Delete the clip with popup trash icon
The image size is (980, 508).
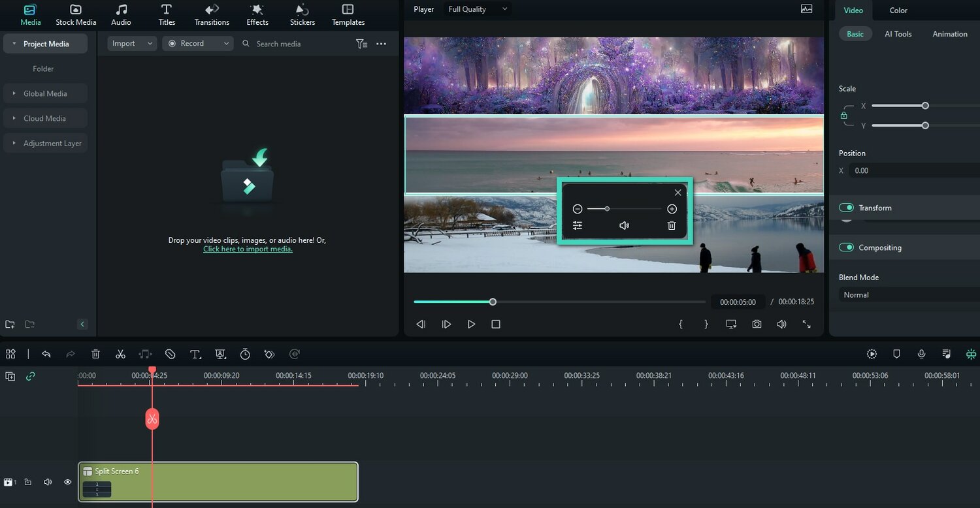pyautogui.click(x=672, y=225)
